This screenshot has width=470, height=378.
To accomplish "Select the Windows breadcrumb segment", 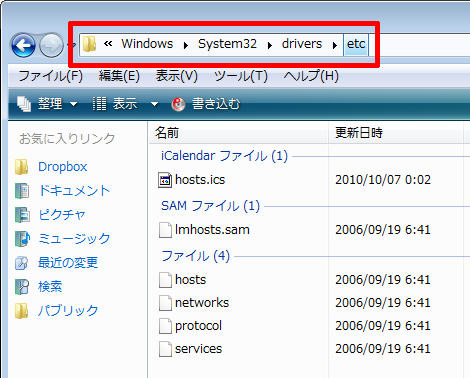I will click(x=147, y=44).
